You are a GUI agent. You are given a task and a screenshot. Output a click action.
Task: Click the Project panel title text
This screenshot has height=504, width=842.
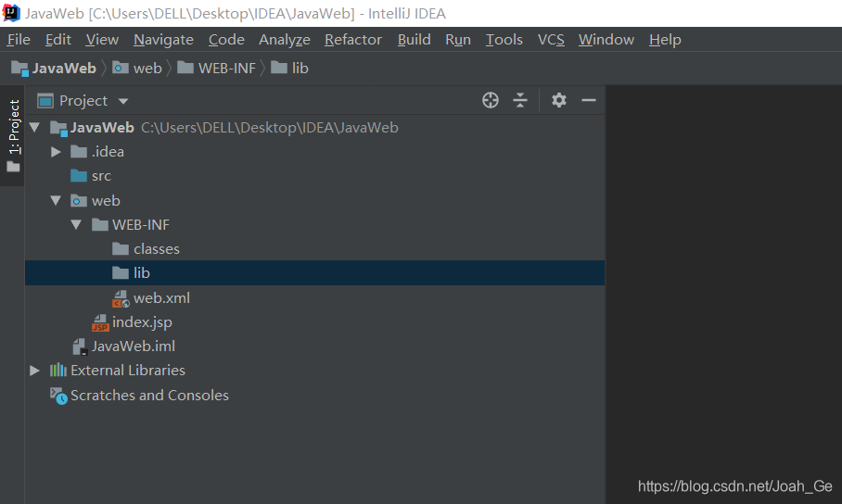pyautogui.click(x=83, y=101)
